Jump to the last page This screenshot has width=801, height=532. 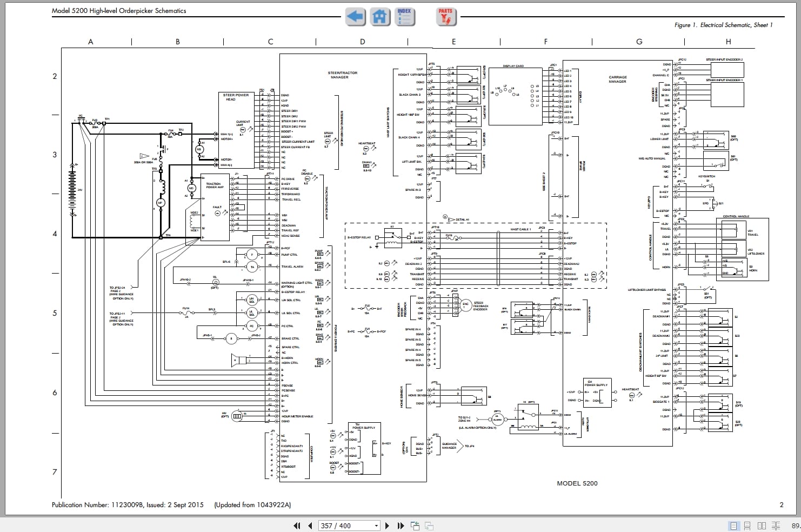401,526
